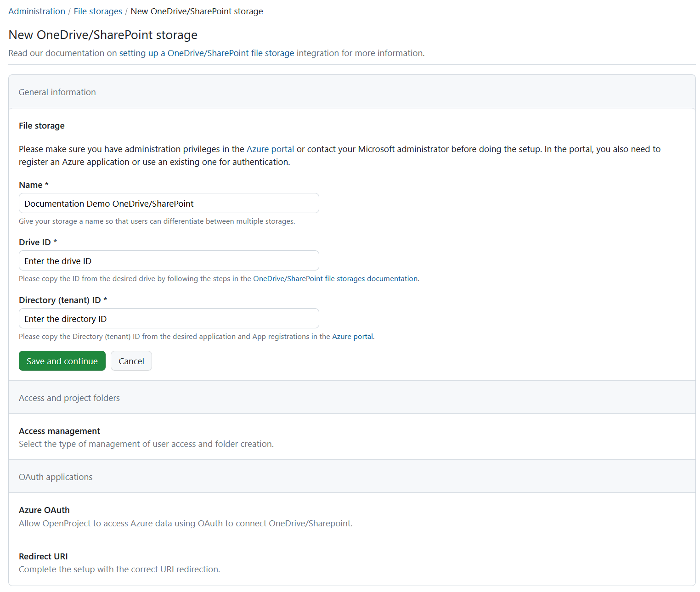Image resolution: width=700 pixels, height=592 pixels.
Task: Click the New OneDrive/SharePoint storage page title
Action: (x=103, y=35)
